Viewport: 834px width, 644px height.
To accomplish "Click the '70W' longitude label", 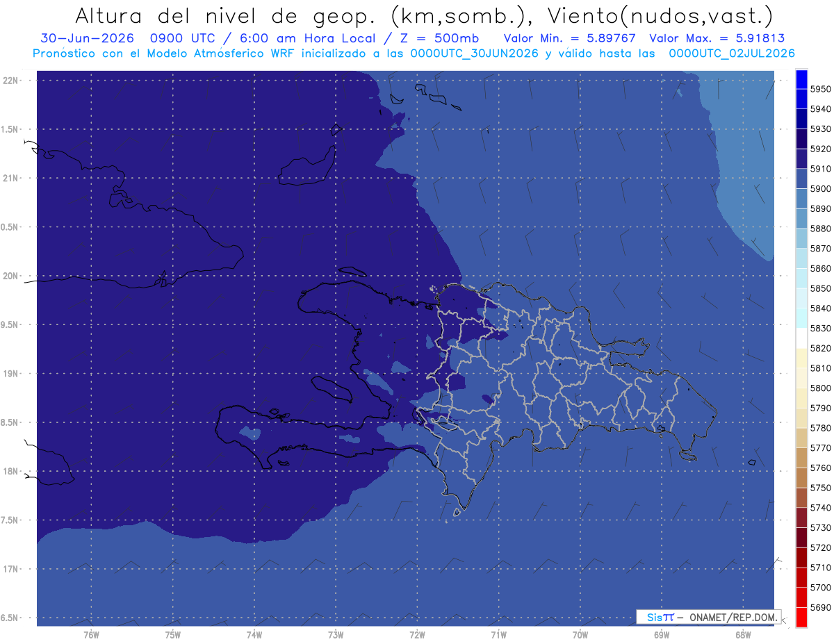I will [580, 634].
